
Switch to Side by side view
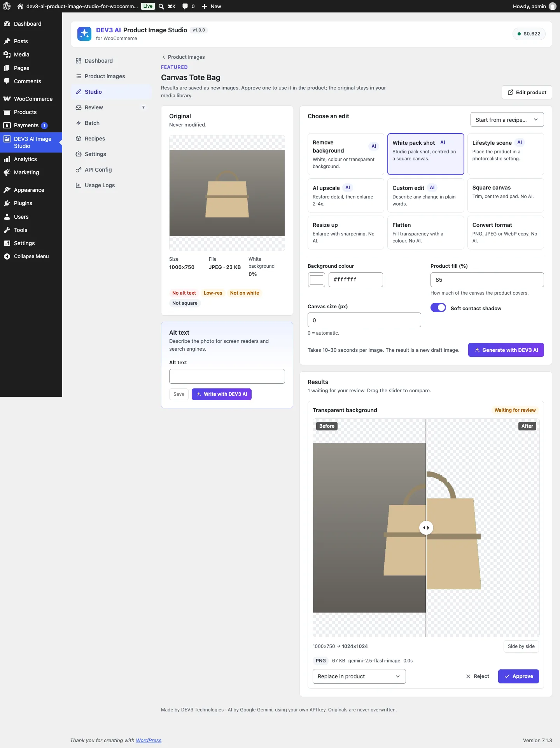click(x=521, y=646)
